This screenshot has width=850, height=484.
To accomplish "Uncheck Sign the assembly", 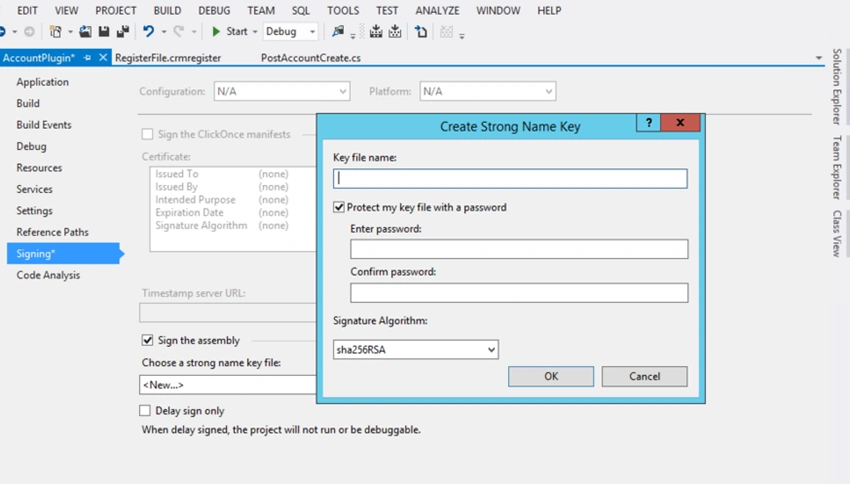I will tap(147, 340).
